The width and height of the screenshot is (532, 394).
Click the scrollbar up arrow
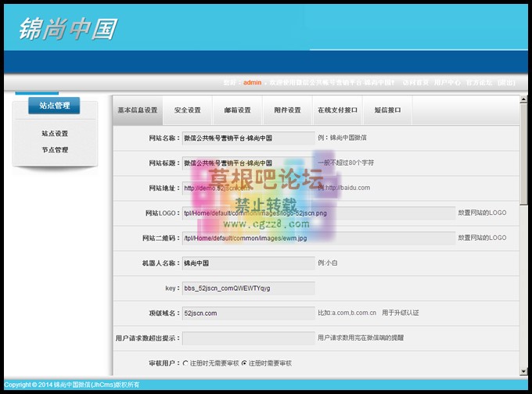tap(523, 99)
